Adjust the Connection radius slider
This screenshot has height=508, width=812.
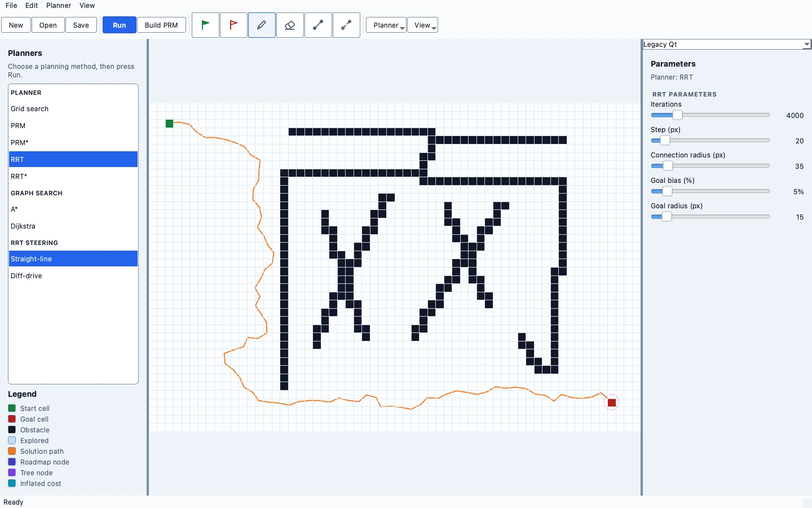point(710,166)
